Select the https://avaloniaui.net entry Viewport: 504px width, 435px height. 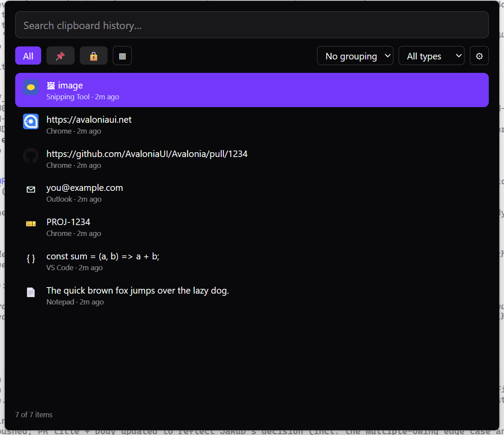tap(252, 124)
